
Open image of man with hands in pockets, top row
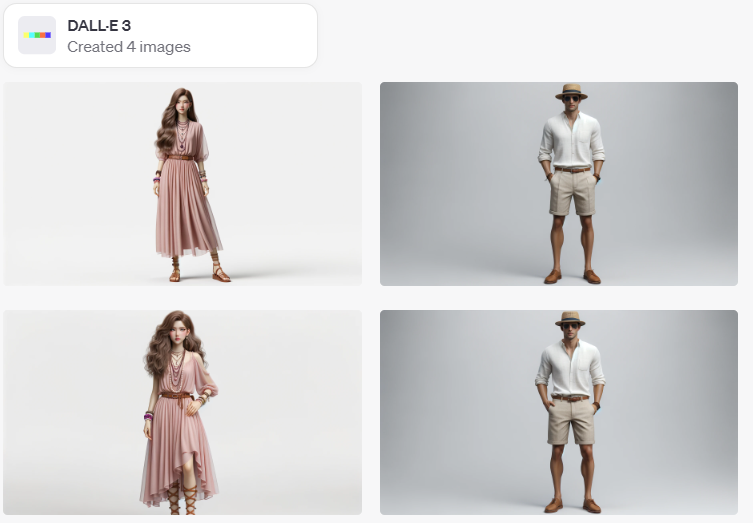point(559,184)
